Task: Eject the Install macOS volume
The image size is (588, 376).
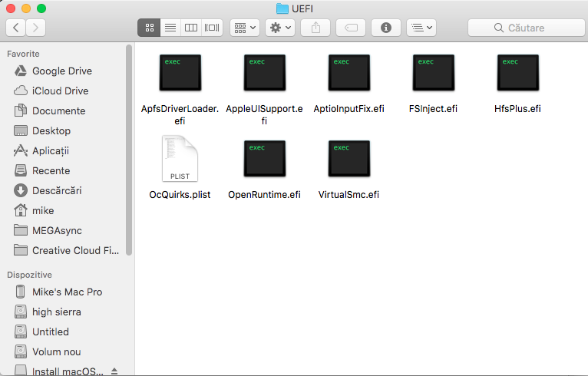Action: click(x=114, y=371)
